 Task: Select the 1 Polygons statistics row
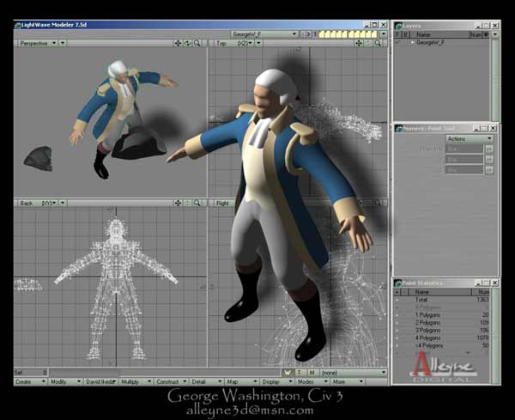442,315
